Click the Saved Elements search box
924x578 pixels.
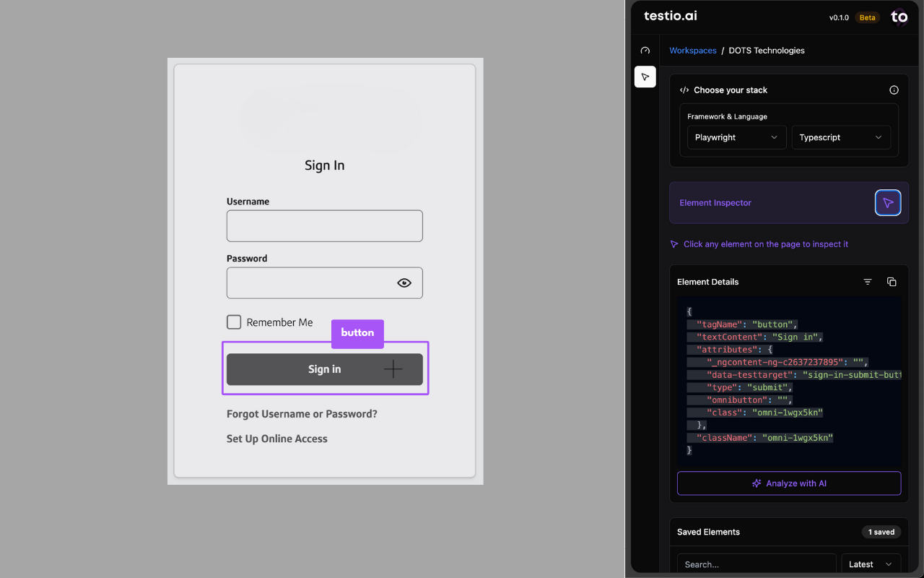click(756, 564)
